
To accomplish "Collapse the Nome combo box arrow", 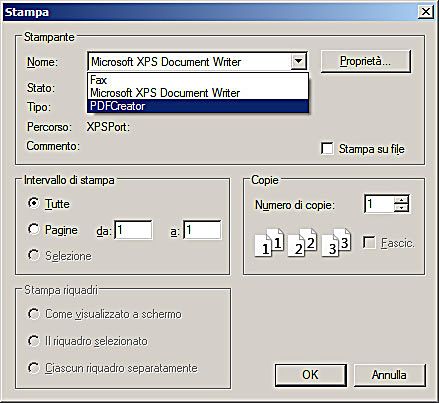I will point(298,61).
